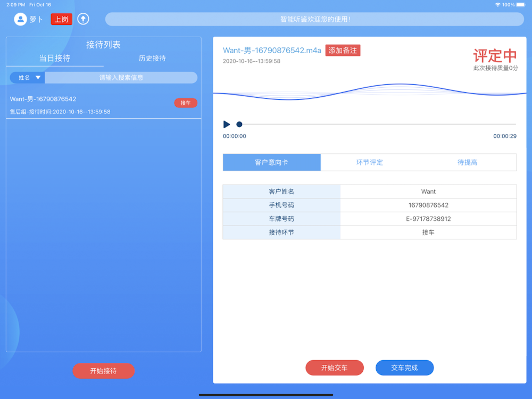Click the 接车 tag on Want entry
The height and width of the screenshot is (399, 532).
(185, 103)
